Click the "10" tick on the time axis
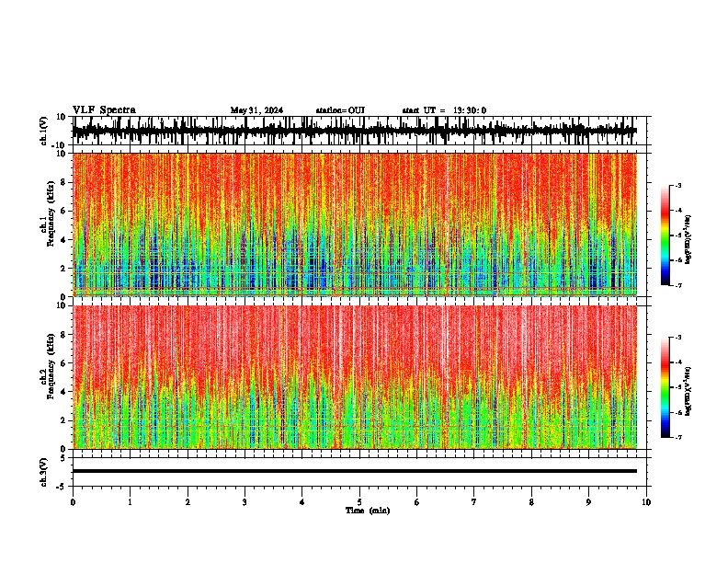Viewport: 728px width, 563px height. [646, 502]
